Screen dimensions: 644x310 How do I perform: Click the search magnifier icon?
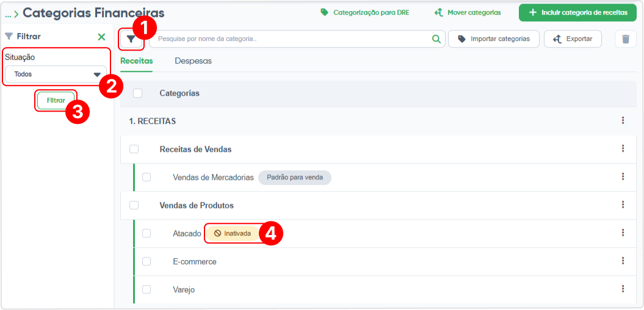[x=436, y=39]
